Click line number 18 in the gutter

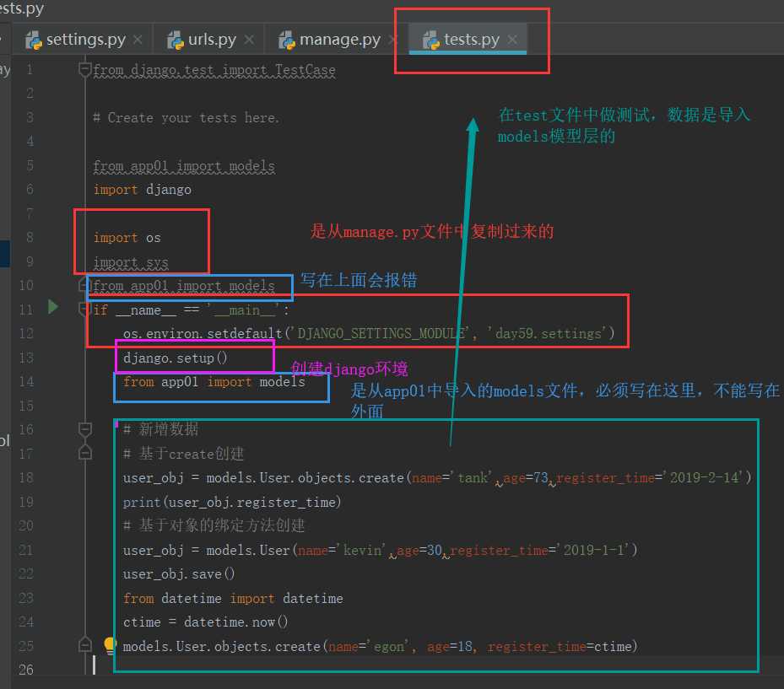tap(26, 477)
